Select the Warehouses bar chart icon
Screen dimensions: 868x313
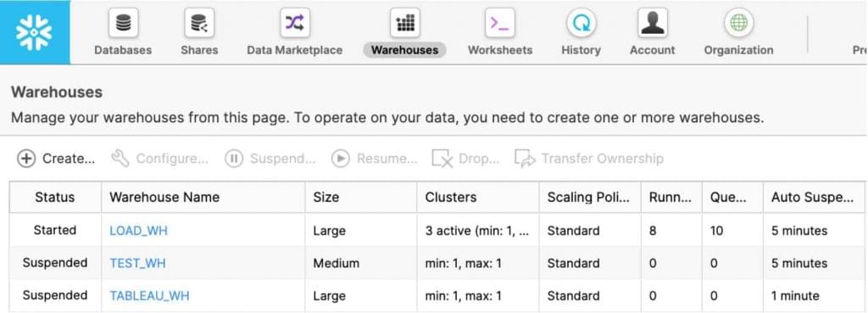[404, 23]
